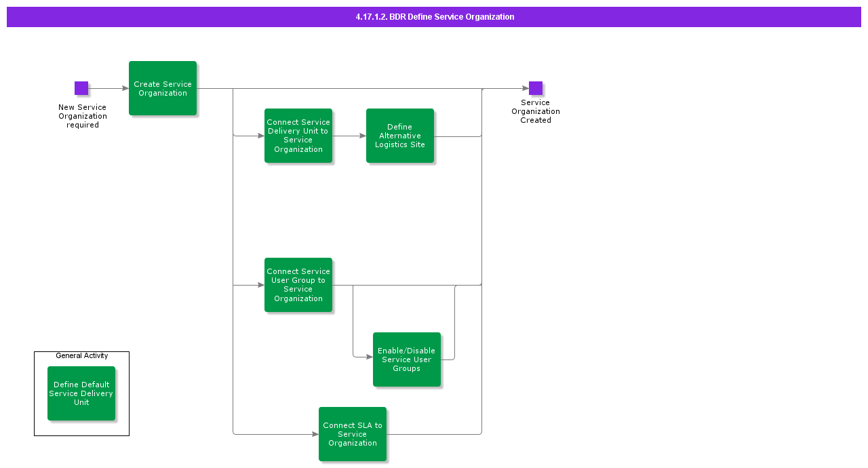Click the Service Organization Created text label
The height and width of the screenshot is (468, 868).
click(x=536, y=111)
